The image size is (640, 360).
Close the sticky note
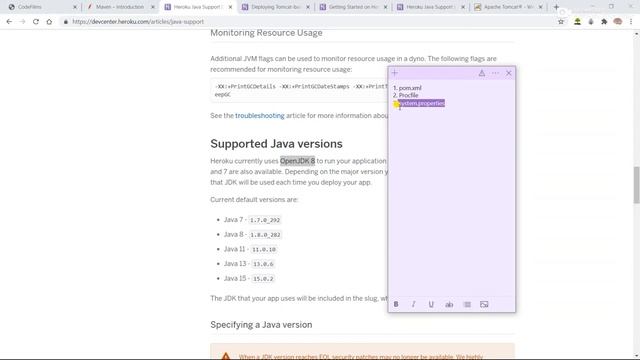pos(509,73)
